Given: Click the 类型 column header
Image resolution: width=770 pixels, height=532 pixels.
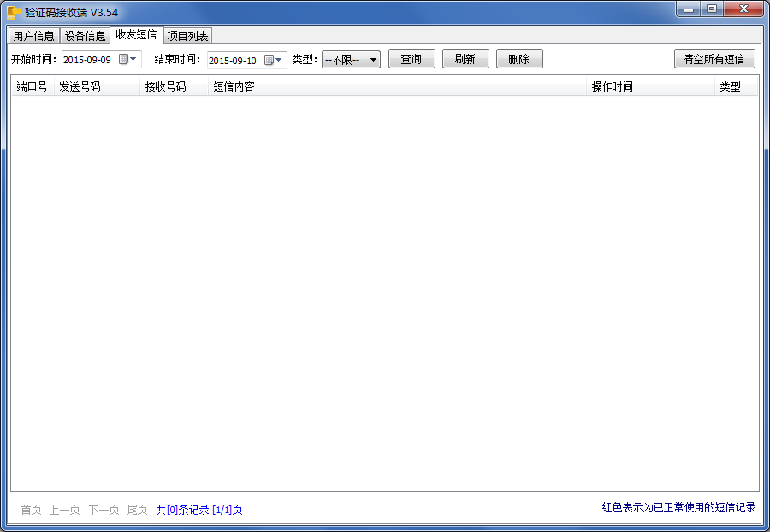Looking at the screenshot, I should pyautogui.click(x=736, y=86).
